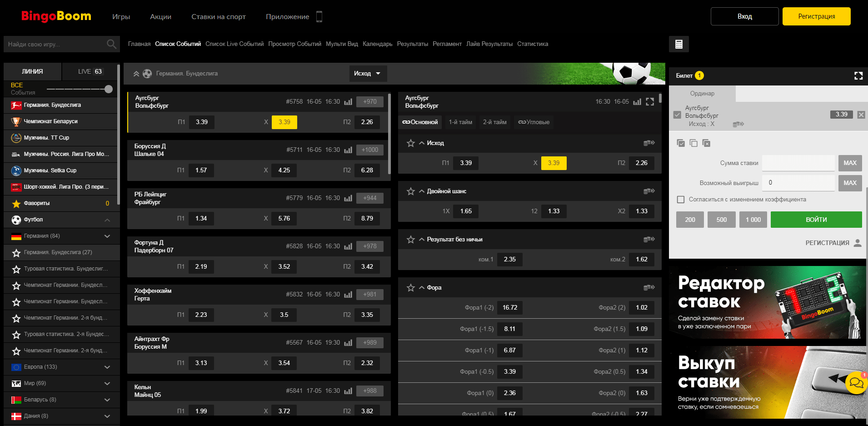Viewport: 868px width, 426px height.
Task: Open statistics icon for Фортуна Д Падерборн
Action: pyautogui.click(x=348, y=246)
